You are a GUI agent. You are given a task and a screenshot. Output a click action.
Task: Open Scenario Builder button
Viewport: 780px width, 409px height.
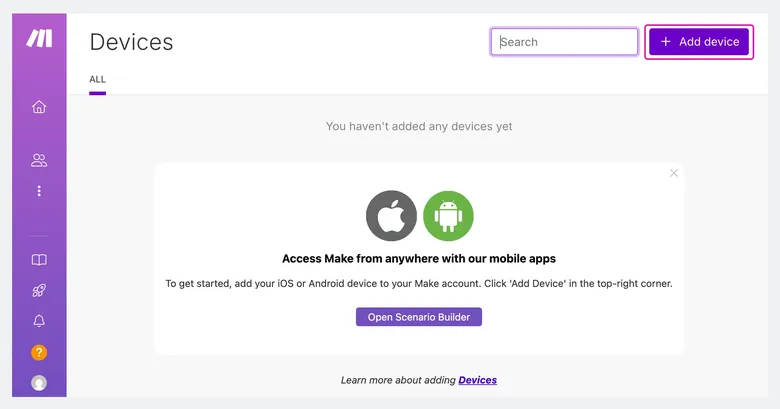[x=419, y=317]
